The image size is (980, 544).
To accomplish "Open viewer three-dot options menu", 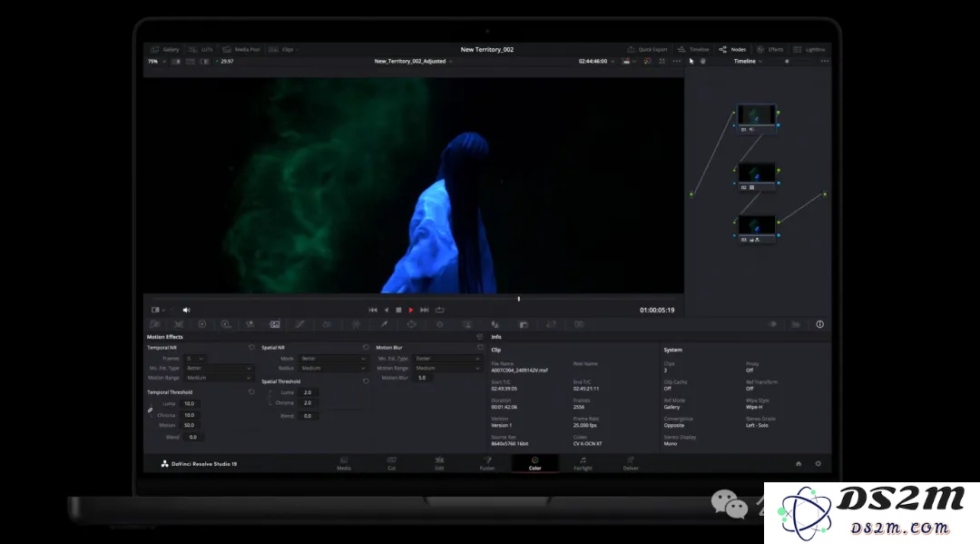I will (676, 61).
